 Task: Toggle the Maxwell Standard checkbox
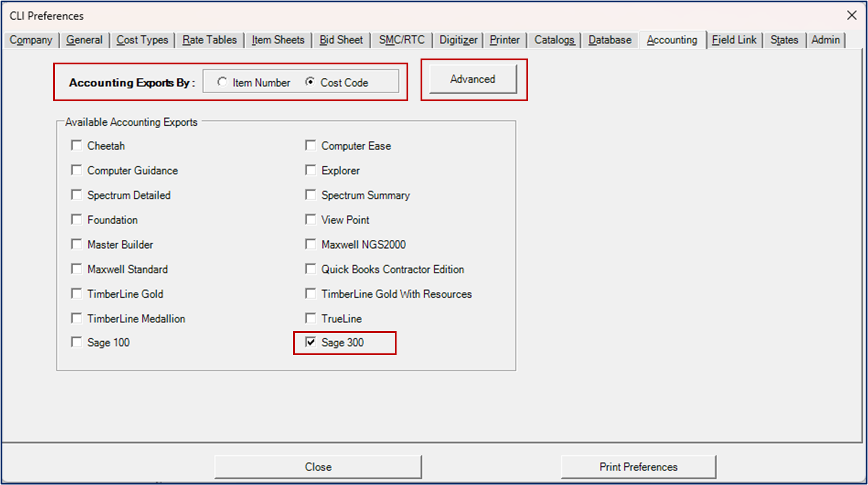click(76, 269)
